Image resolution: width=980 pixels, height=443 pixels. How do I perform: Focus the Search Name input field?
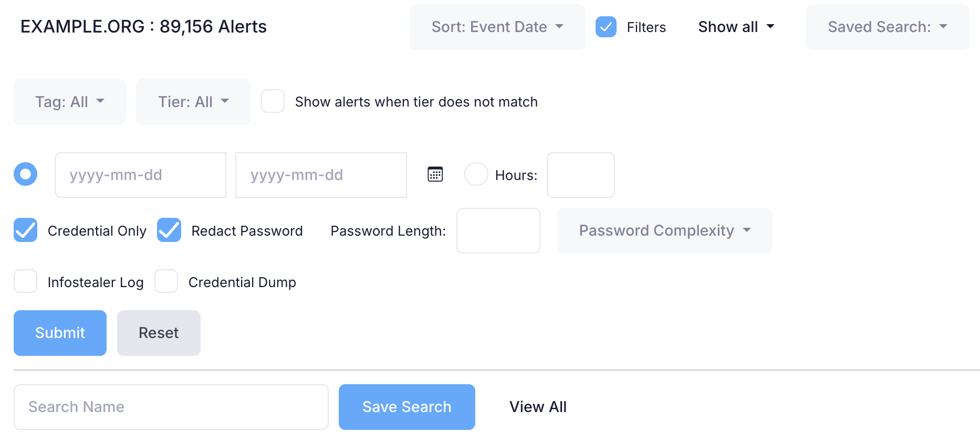(171, 407)
